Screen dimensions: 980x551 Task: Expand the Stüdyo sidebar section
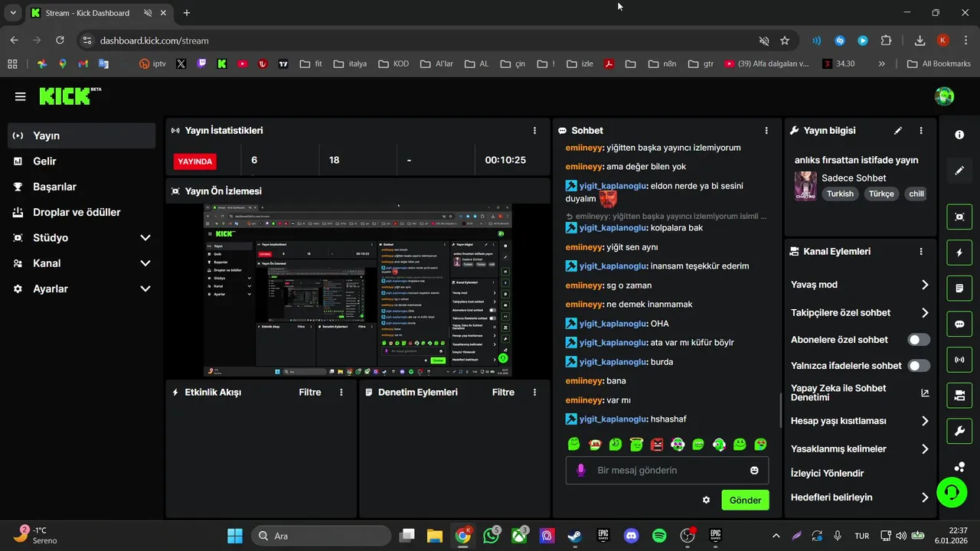(145, 238)
